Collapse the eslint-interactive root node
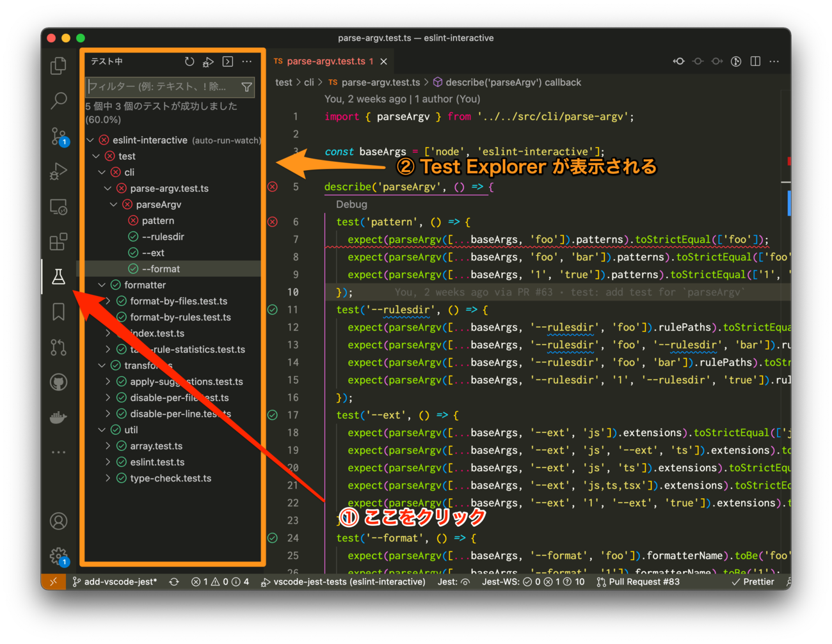 pyautogui.click(x=90, y=140)
